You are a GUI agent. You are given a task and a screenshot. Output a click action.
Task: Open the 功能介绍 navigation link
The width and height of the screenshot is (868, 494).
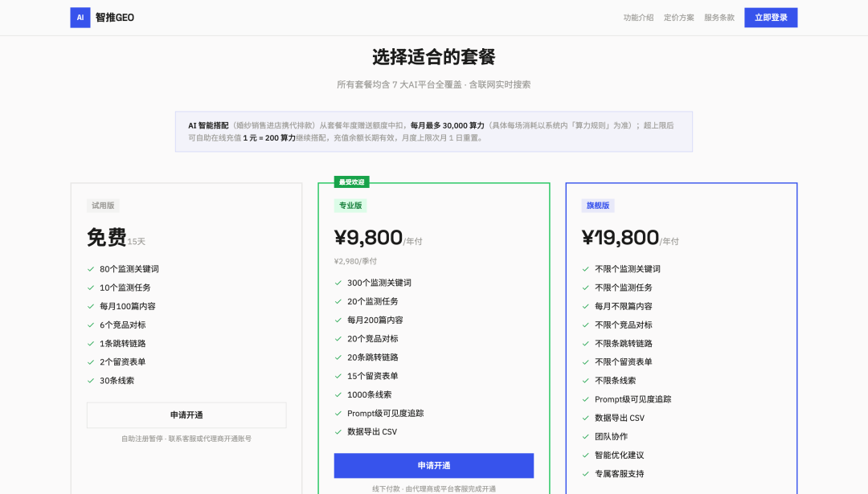[x=638, y=18]
